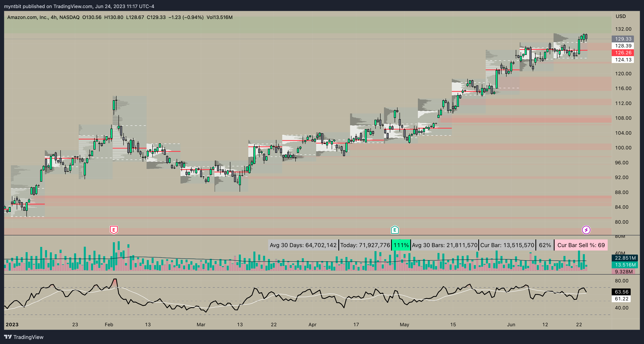
Task: Click the O130.56 open value in header
Action: (x=92, y=17)
